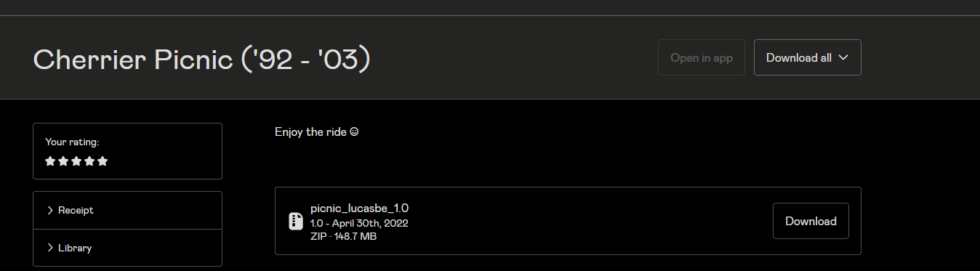Click the ZIP file icon beside picnic_lucasbe_1.0

pyautogui.click(x=295, y=221)
